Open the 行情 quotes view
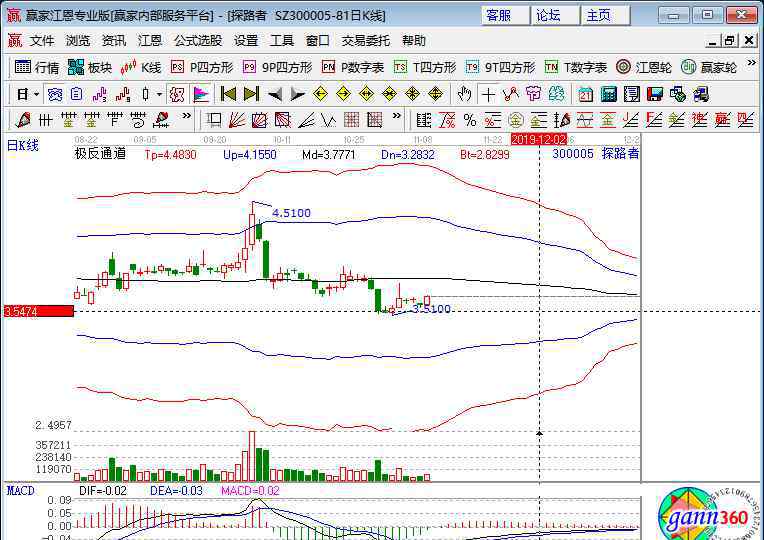 tap(37, 67)
